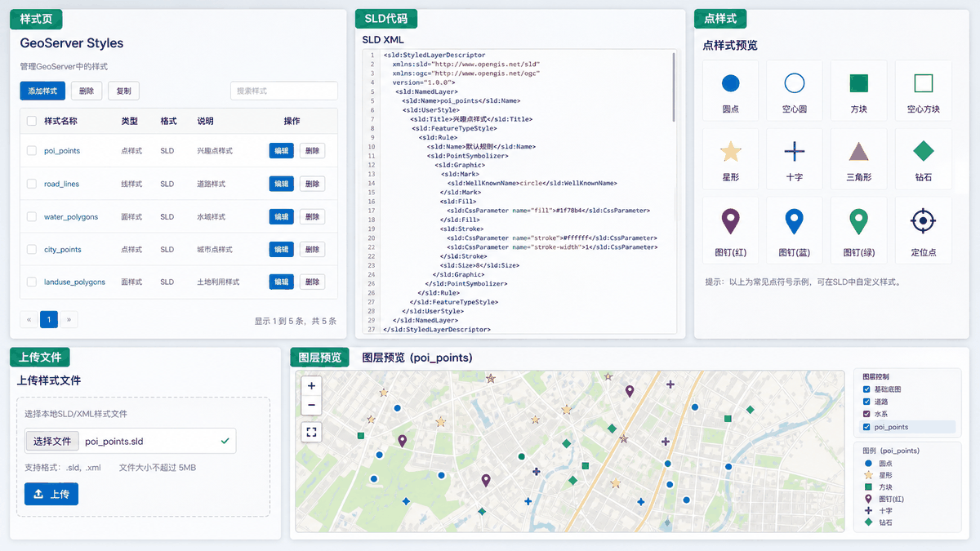
Task: Toggle the poi_points layer checkbox
Action: [x=866, y=427]
